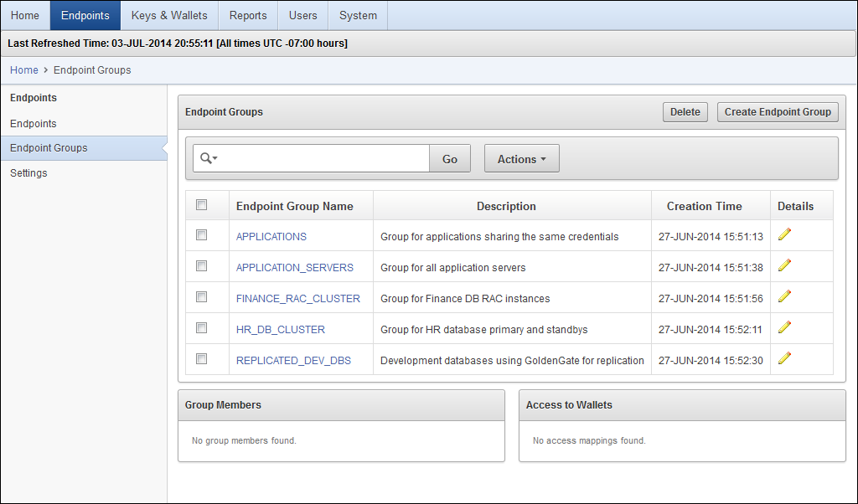Toggle the select-all header checkbox

[x=202, y=205]
